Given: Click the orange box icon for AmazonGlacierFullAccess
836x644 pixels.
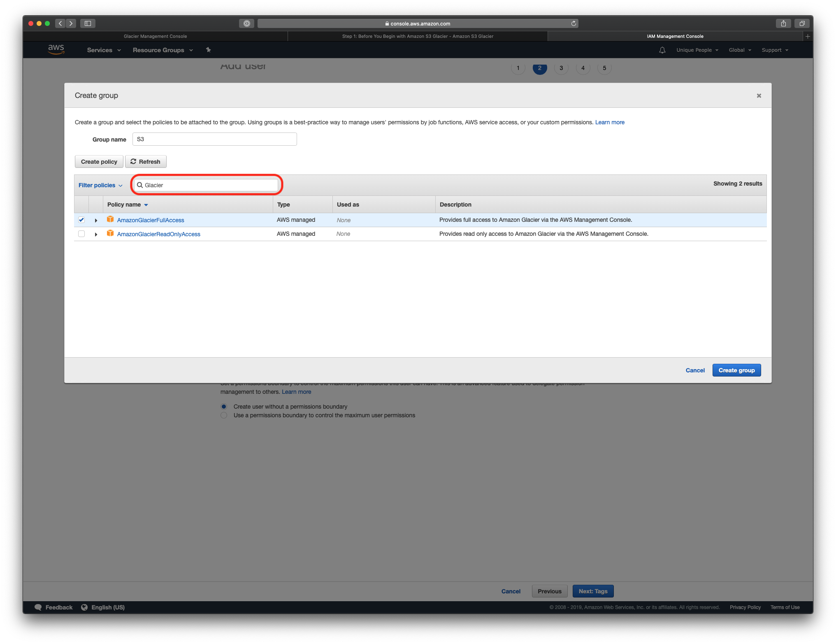Looking at the screenshot, I should tap(110, 219).
